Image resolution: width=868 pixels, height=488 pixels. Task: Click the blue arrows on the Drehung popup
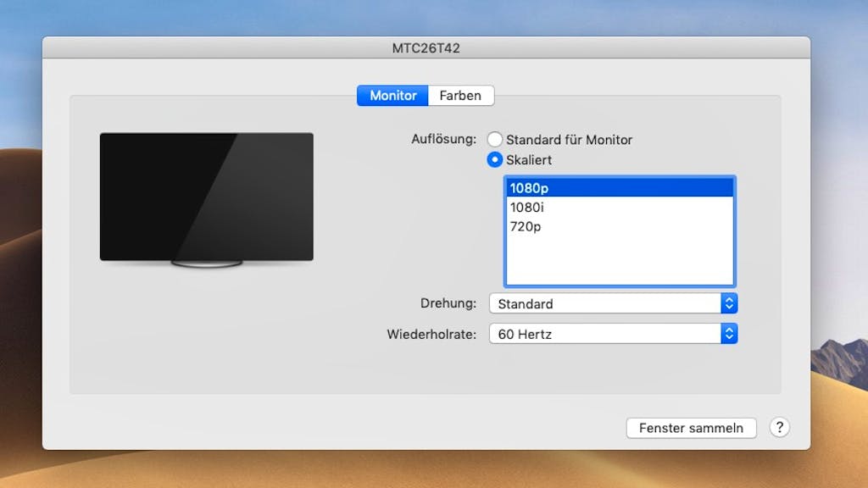[x=729, y=303]
